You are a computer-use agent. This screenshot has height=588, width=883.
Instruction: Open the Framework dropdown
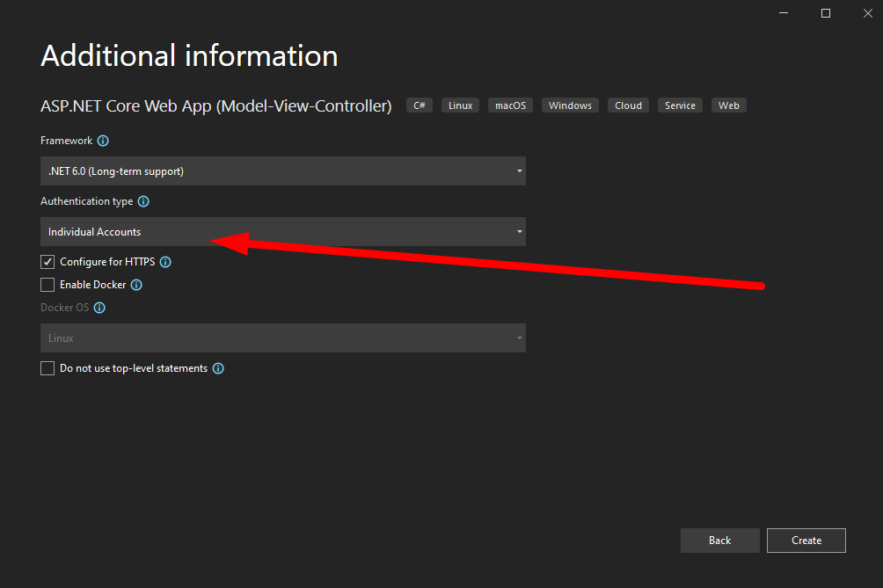coord(282,171)
